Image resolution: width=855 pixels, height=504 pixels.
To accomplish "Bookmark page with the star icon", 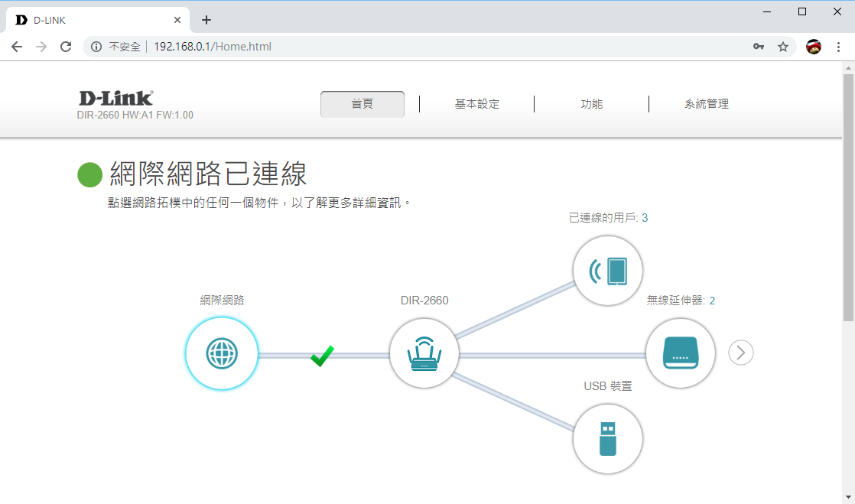I will click(783, 47).
